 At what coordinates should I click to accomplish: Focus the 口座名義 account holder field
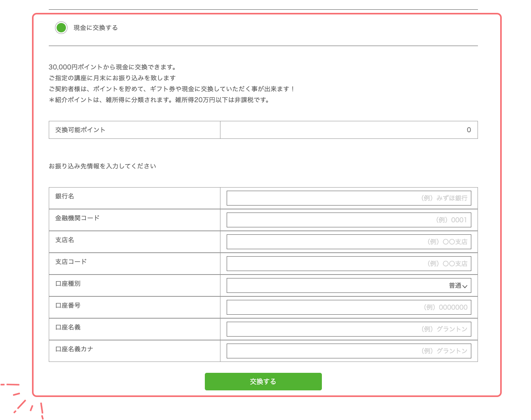point(349,329)
